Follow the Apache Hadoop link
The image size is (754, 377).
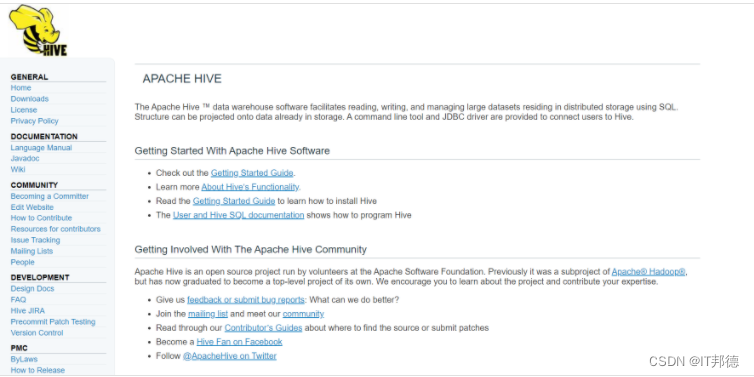click(x=649, y=272)
